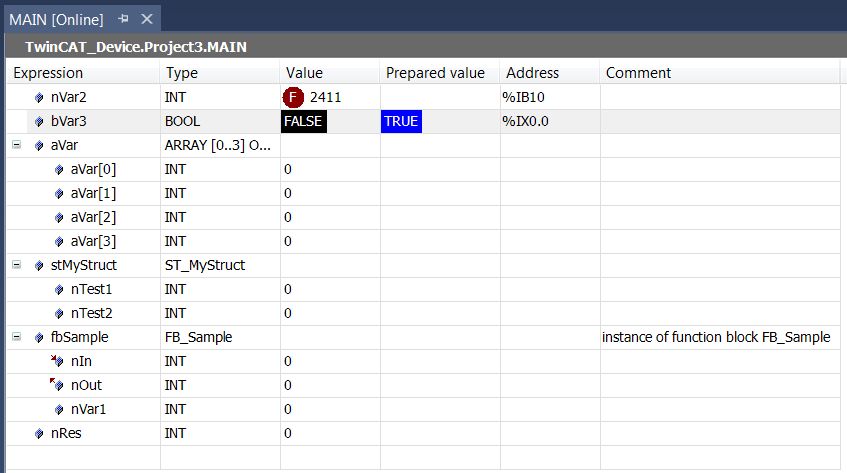Screen dimensions: 847x473
Task: Click the fbSample comment text
Action: 716,337
